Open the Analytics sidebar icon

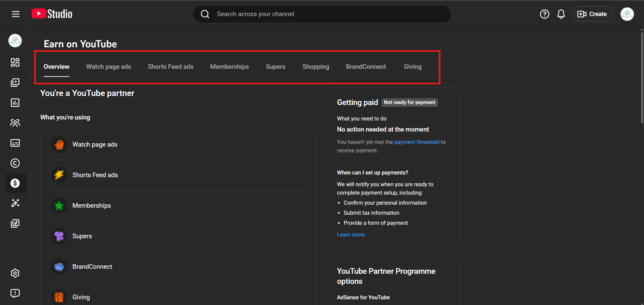click(x=15, y=103)
